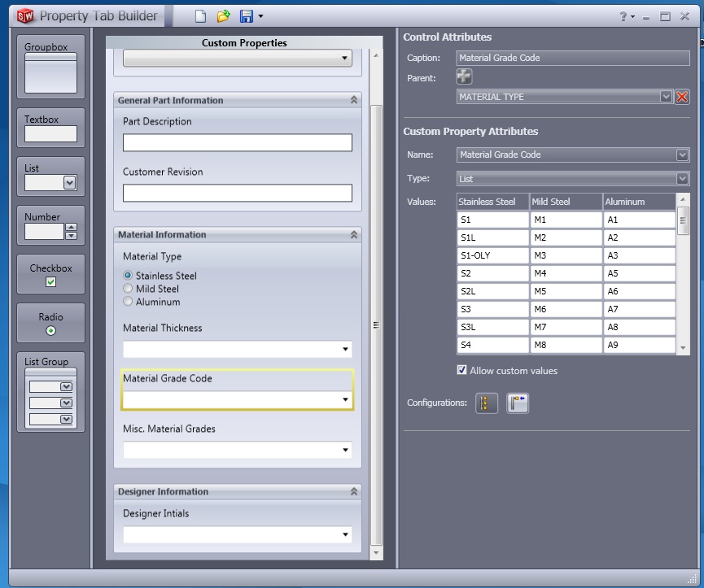Click the S1-OLY value cell
Screen dimensions: 704x588
pos(493,255)
